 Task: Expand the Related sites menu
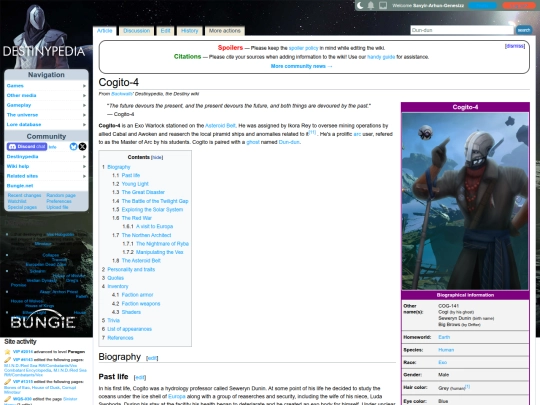[46, 176]
